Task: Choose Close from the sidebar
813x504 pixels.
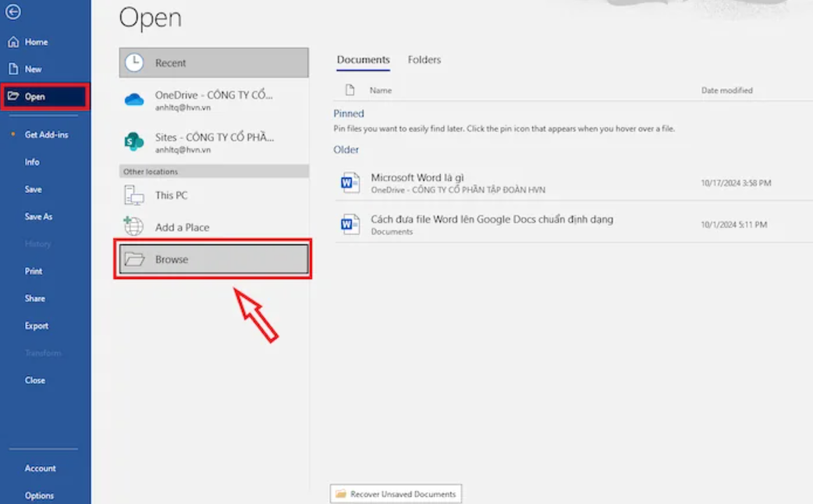Action: tap(35, 380)
